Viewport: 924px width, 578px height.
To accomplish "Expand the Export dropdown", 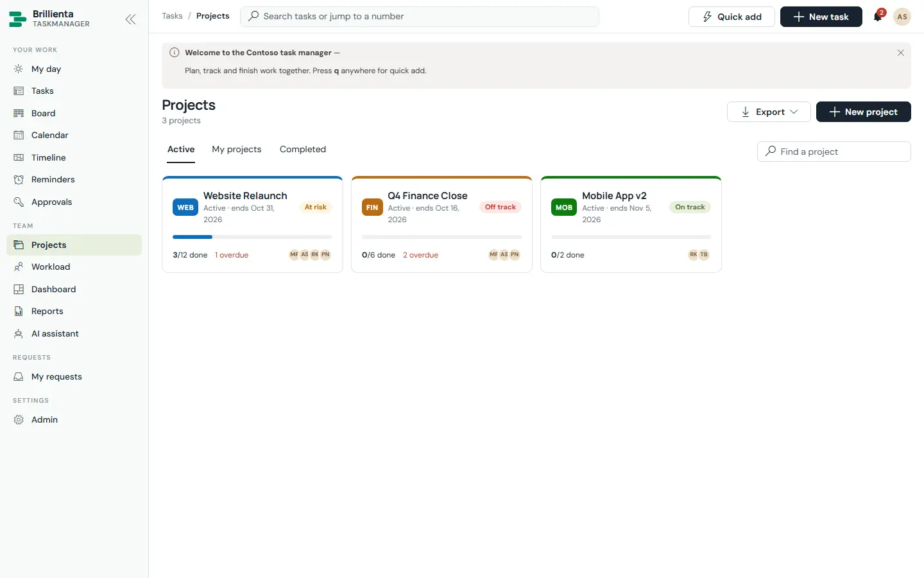I will point(769,112).
